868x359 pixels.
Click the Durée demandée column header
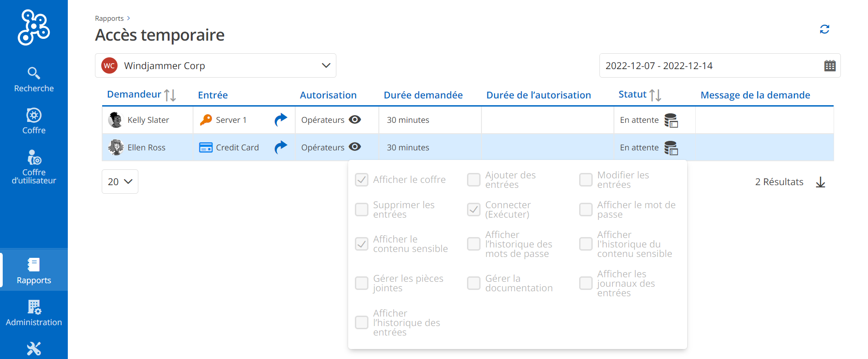tap(423, 95)
